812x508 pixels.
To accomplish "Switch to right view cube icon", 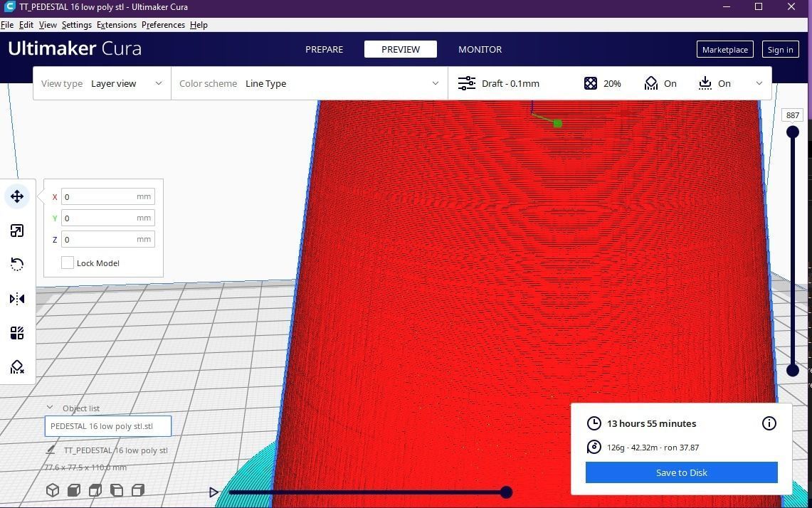I will point(138,490).
